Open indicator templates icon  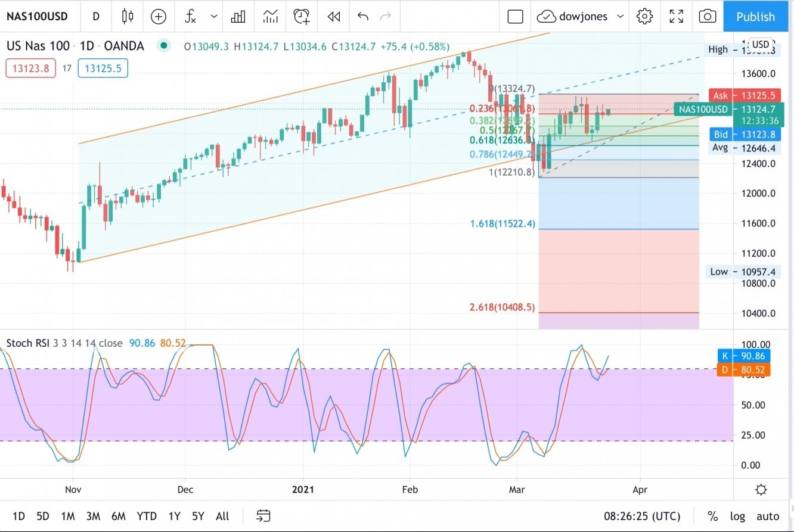pyautogui.click(x=270, y=16)
